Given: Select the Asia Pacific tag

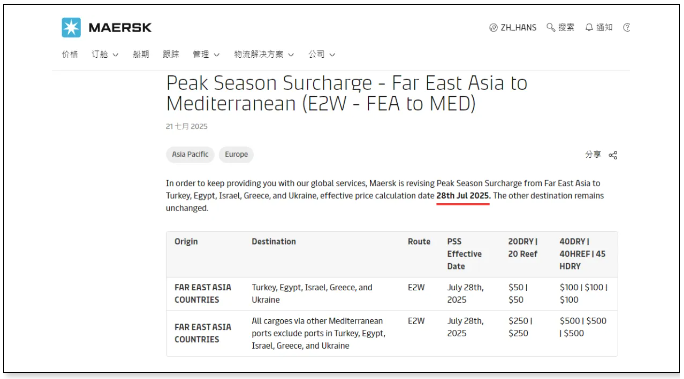Looking at the screenshot, I should click(x=190, y=154).
